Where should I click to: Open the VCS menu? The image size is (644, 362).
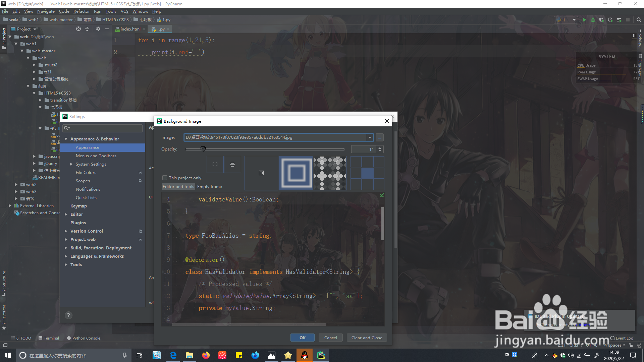point(124,11)
